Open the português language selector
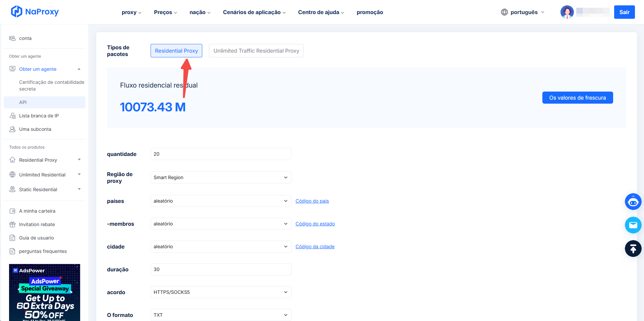644x321 pixels. (x=523, y=12)
